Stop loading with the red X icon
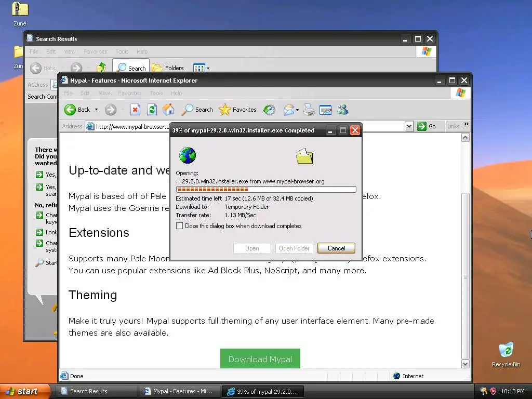This screenshot has width=532, height=399. pos(135,110)
